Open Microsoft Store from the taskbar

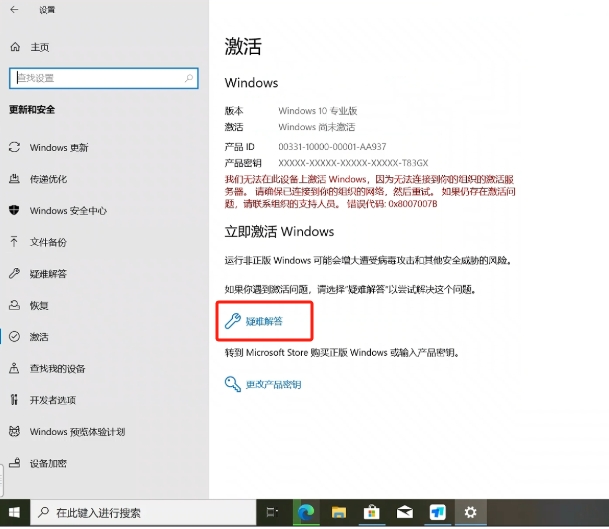[370, 513]
